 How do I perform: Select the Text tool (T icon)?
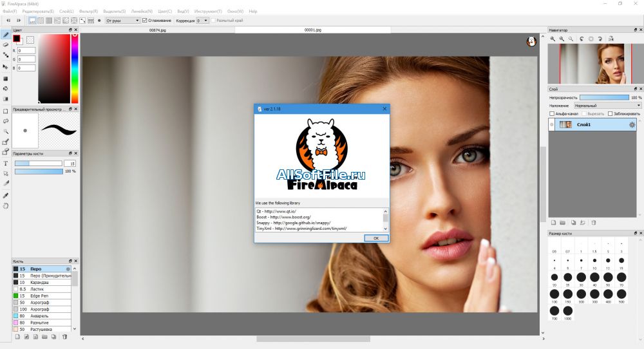pyautogui.click(x=6, y=164)
